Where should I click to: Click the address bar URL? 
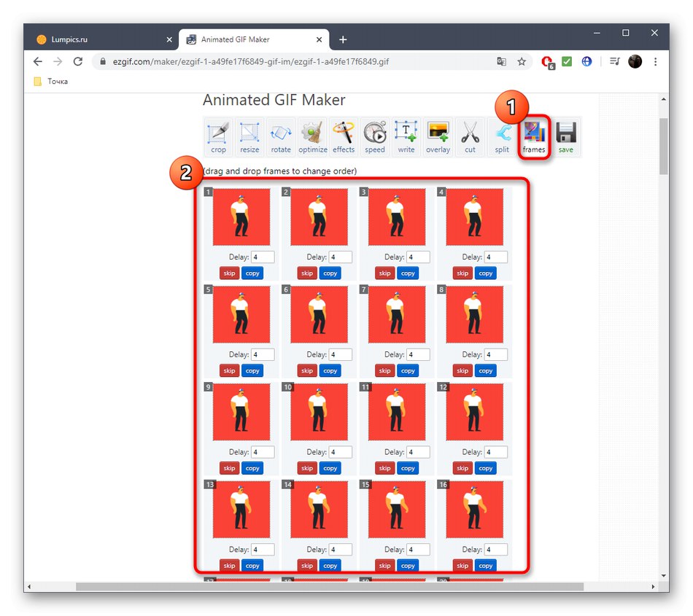coord(251,62)
